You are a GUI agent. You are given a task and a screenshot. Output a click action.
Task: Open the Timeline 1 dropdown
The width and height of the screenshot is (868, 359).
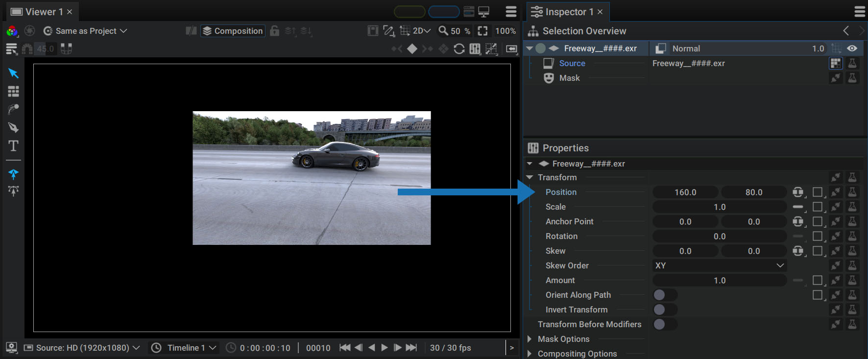click(x=184, y=348)
